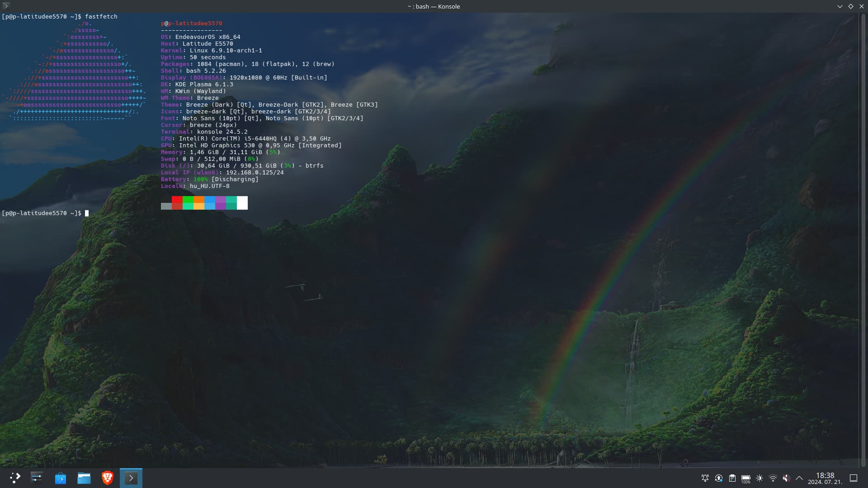The image size is (868, 488).
Task: Launch Discover software center
Action: click(x=60, y=478)
